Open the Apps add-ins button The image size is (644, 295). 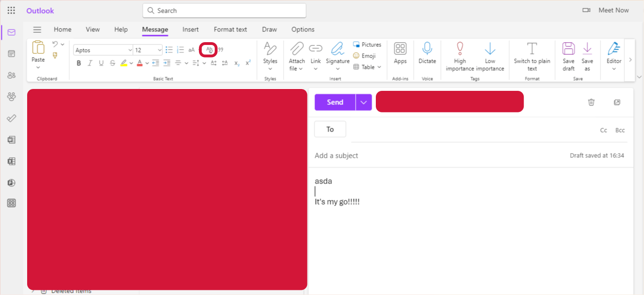(400, 53)
